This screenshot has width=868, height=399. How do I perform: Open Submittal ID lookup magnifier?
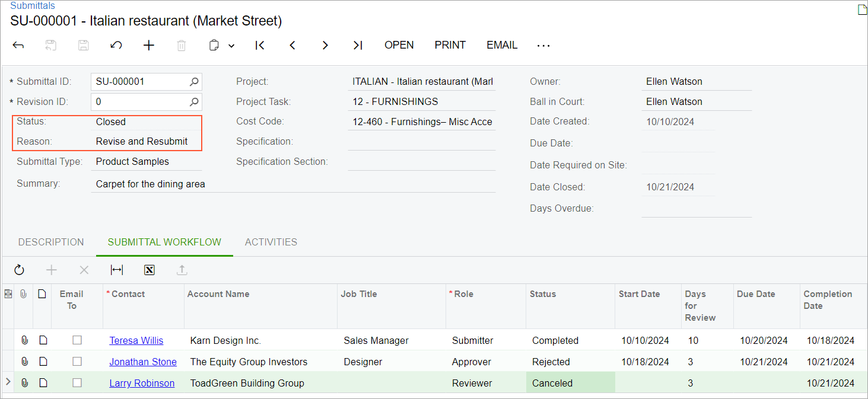point(194,82)
